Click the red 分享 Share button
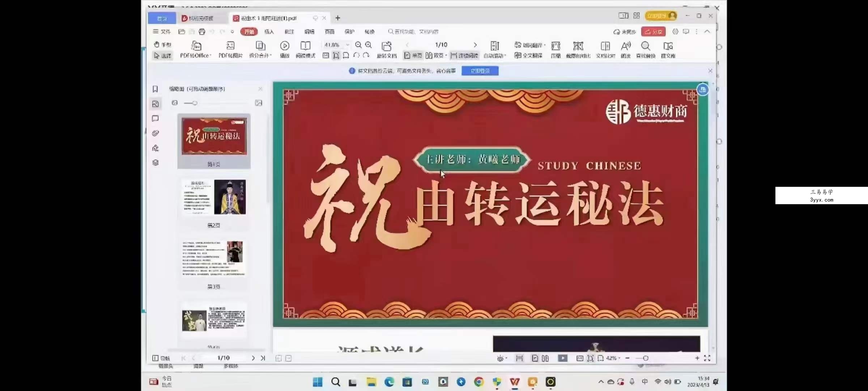This screenshot has width=868, height=391. [x=653, y=31]
